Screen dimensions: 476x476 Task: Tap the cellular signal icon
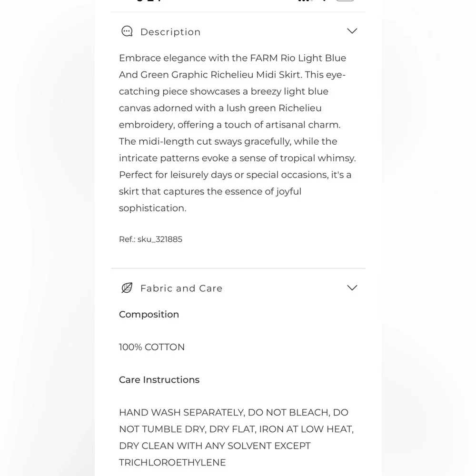(305, 0)
